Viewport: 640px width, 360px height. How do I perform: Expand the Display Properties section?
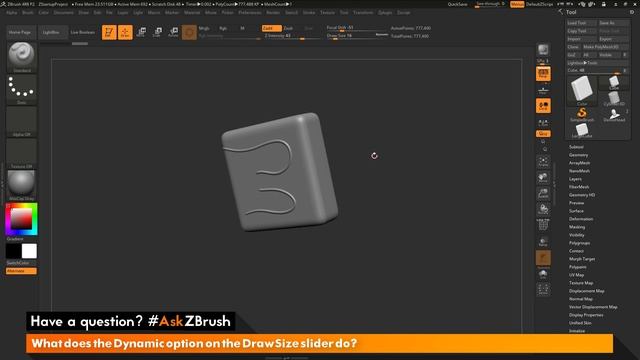point(586,315)
